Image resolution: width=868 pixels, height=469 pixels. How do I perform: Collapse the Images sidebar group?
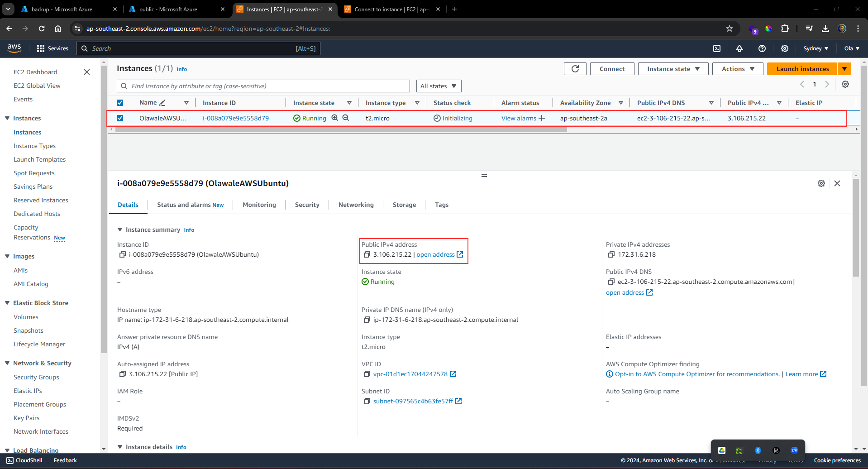click(x=7, y=256)
